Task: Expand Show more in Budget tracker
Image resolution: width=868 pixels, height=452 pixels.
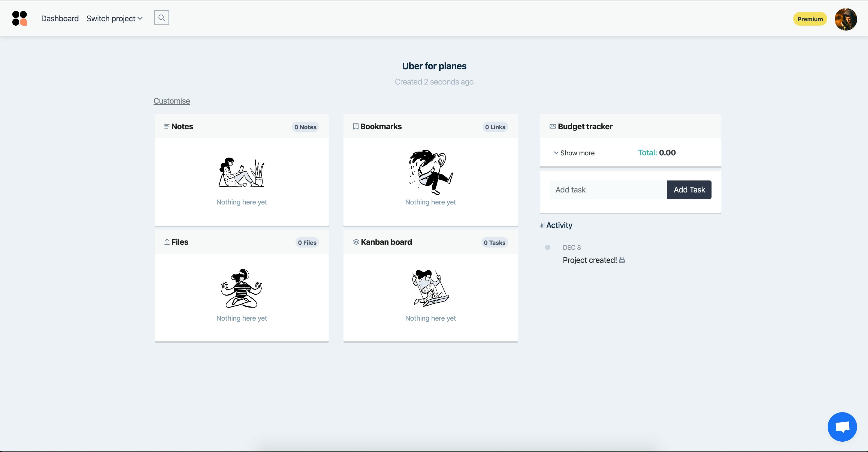Action: 574,153
